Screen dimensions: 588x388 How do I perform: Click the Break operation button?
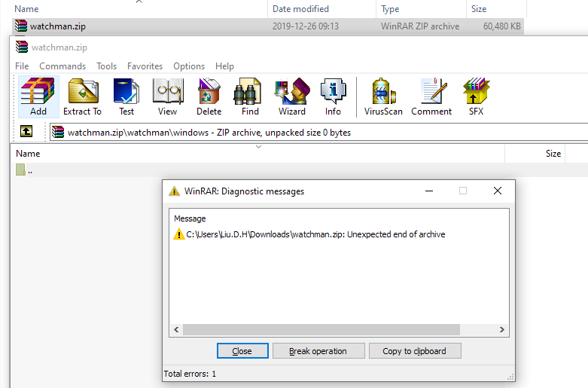(x=318, y=351)
